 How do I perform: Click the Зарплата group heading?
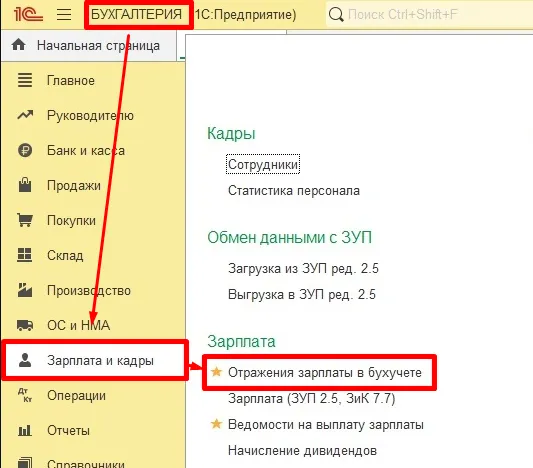241,341
